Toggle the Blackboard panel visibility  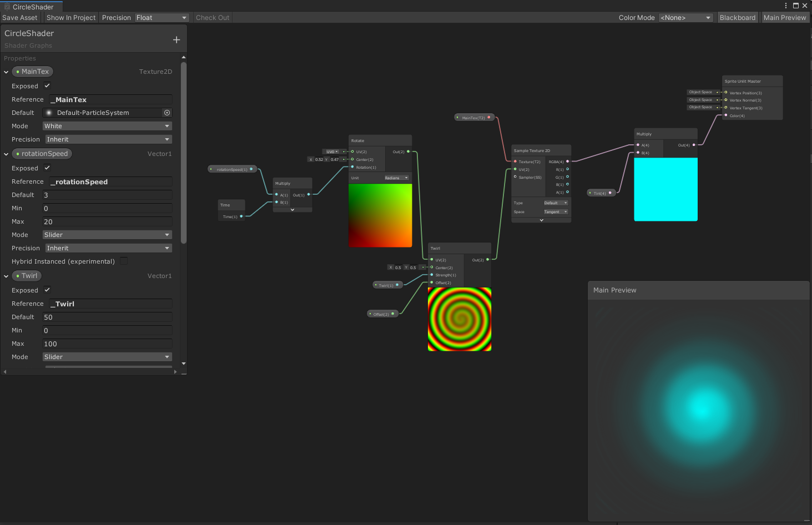tap(737, 18)
